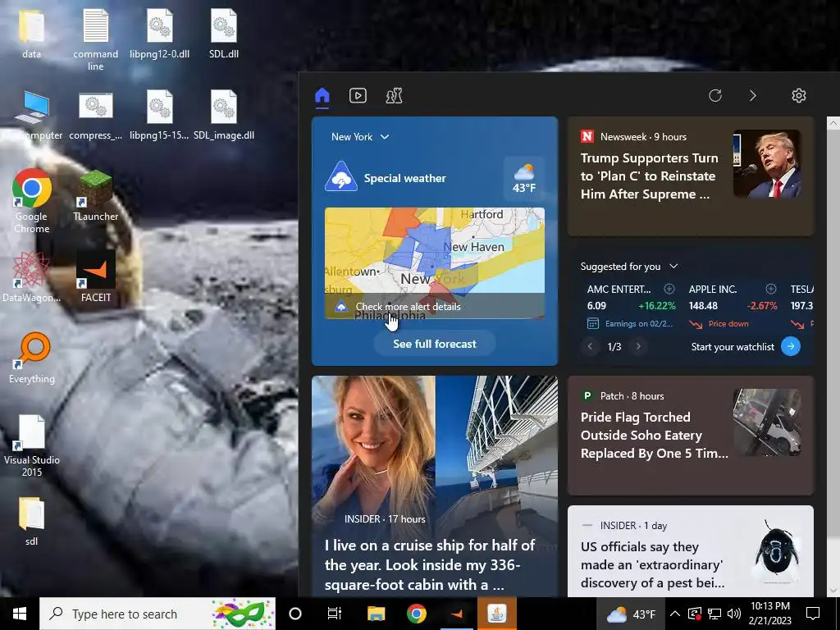Open File Explorer from taskbar
The height and width of the screenshot is (630, 840).
pyautogui.click(x=376, y=614)
